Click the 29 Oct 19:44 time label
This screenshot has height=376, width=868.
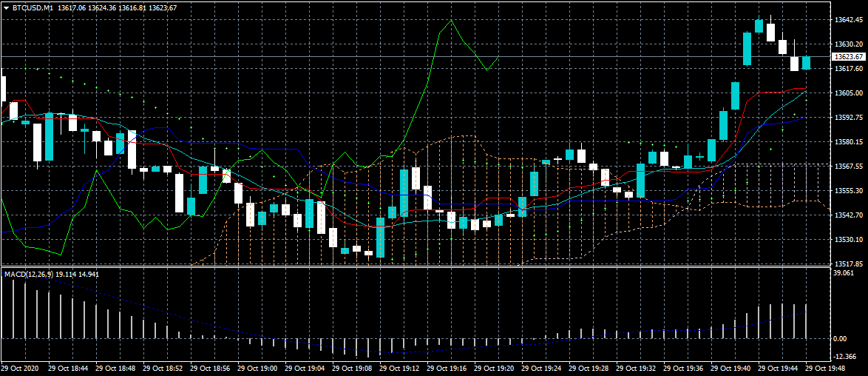pyautogui.click(x=778, y=369)
